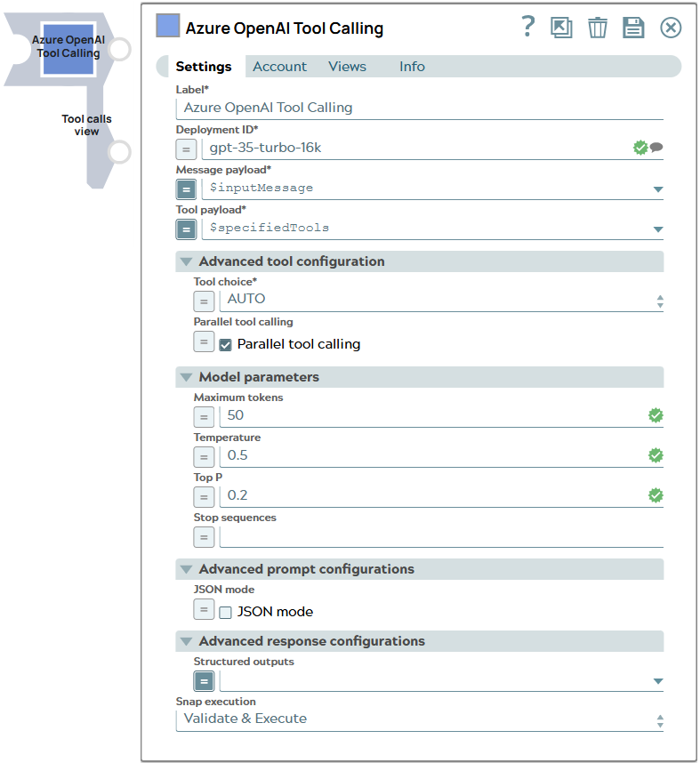
Task: Click inside the Stop sequences field
Action: 400,536
